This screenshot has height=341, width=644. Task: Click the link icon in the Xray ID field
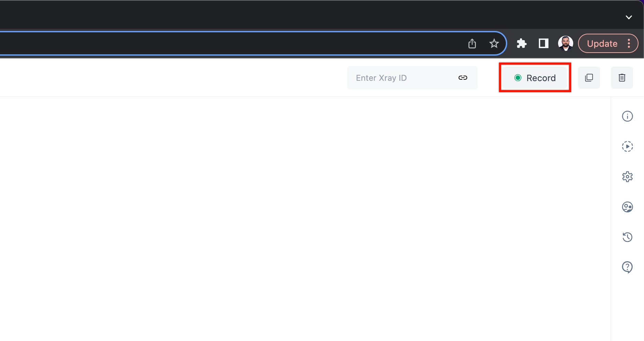pyautogui.click(x=463, y=78)
